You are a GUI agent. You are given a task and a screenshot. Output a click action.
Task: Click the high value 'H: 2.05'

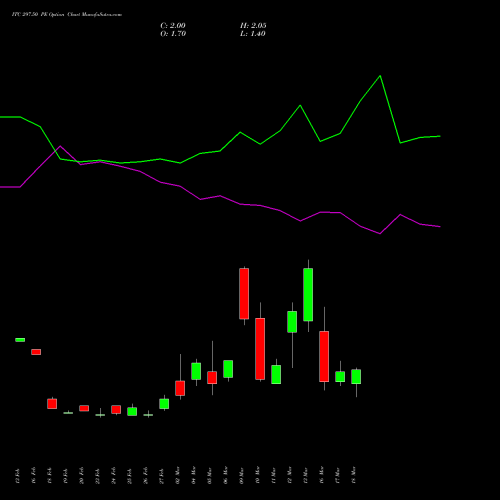[253, 26]
